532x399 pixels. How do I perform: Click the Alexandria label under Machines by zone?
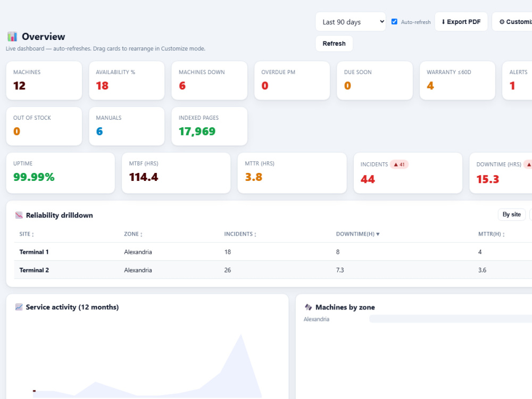pos(316,319)
